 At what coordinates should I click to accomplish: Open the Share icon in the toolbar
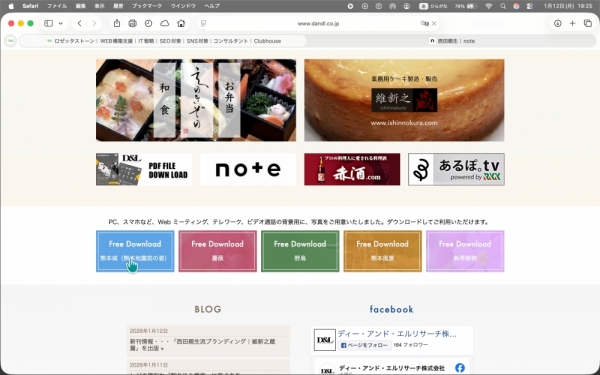(117, 23)
